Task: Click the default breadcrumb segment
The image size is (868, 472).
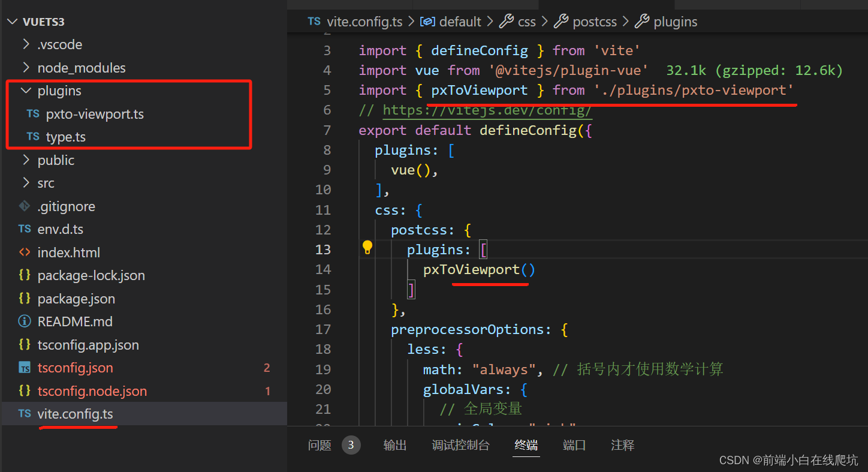Action: [x=460, y=22]
